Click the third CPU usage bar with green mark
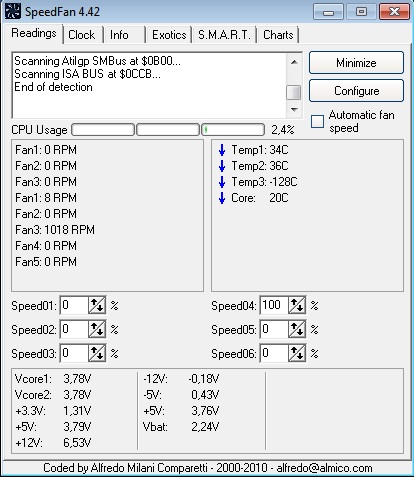 (x=233, y=130)
